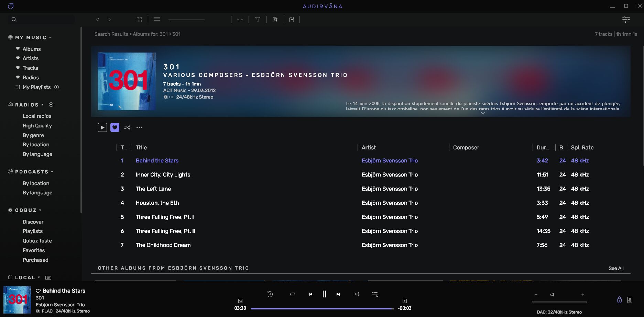Shuffle the album tracks icon

point(127,127)
